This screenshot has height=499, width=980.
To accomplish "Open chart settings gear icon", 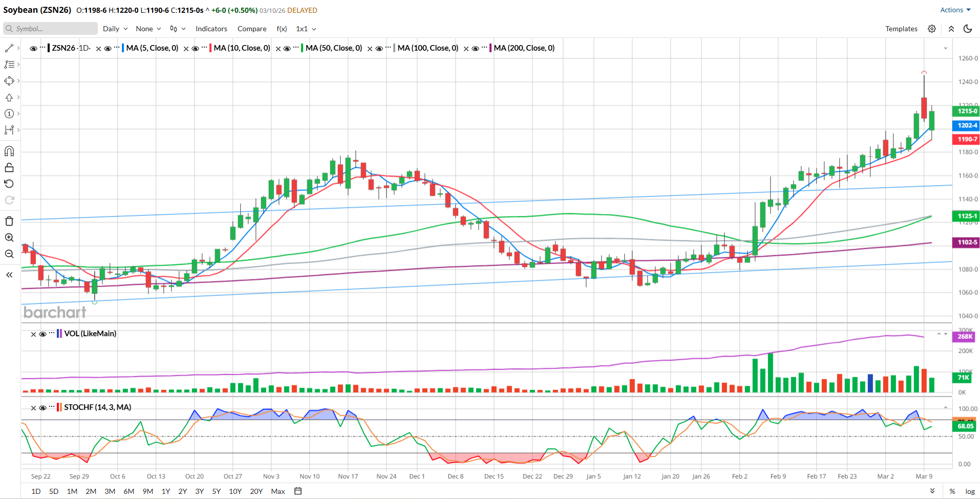I will pos(932,29).
